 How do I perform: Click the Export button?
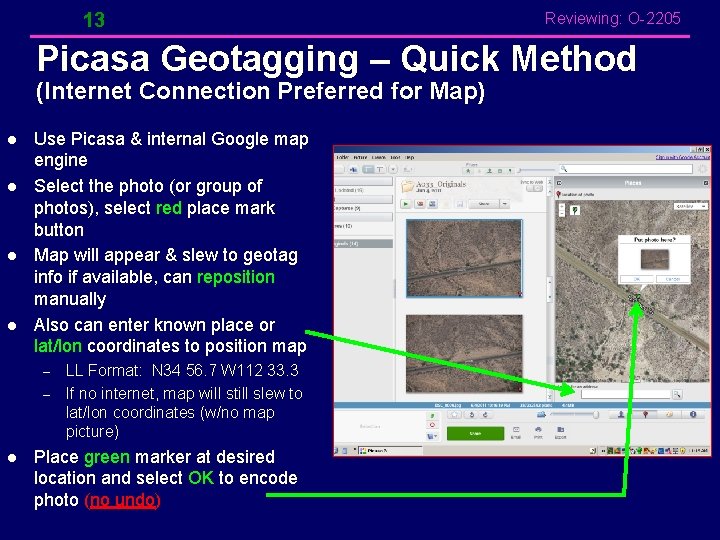[560, 433]
